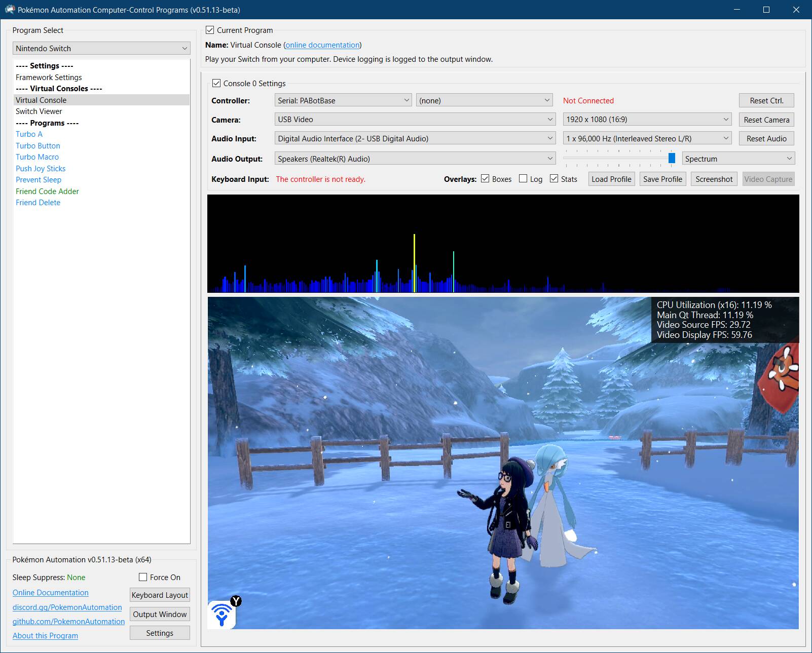Open the Spectrum audio display dropdown

738,159
